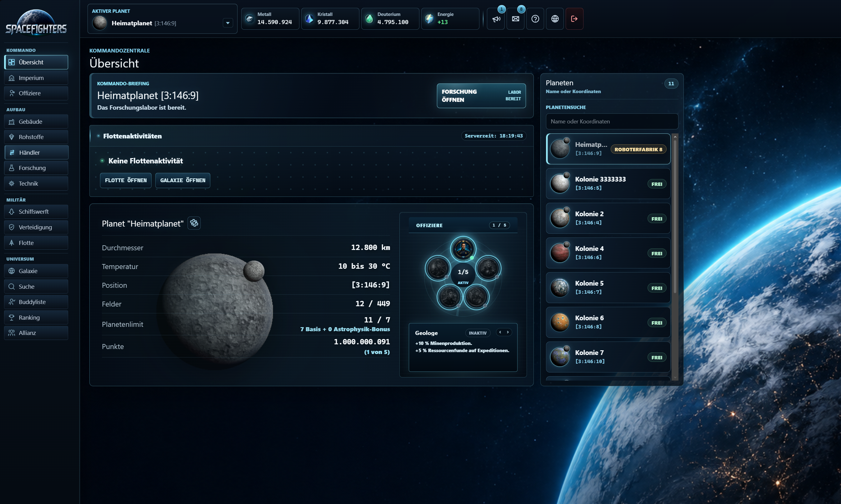Viewport: 841px width, 504px height.
Task: Open Schiffswerft menu item
Action: [x=36, y=212]
